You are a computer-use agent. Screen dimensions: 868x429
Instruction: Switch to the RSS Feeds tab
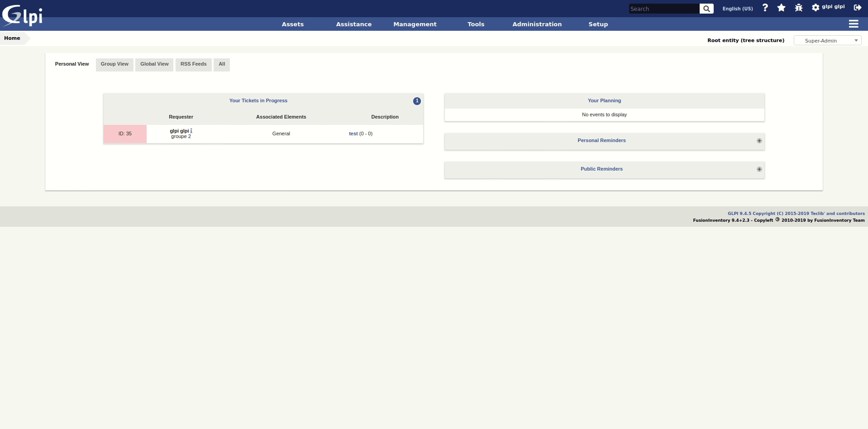pos(193,65)
